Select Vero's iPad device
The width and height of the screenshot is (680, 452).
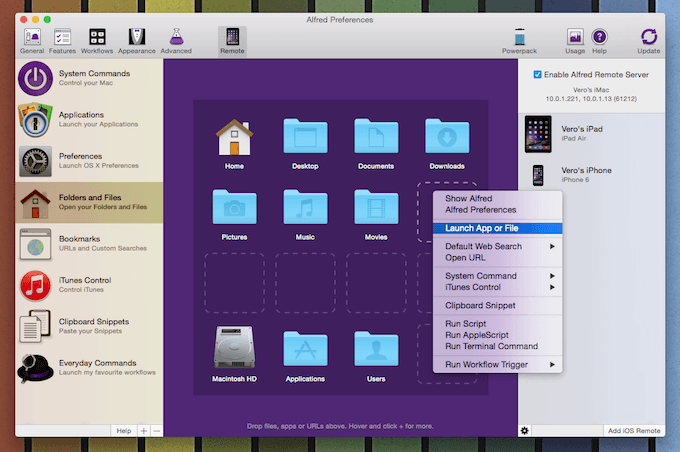[592, 134]
